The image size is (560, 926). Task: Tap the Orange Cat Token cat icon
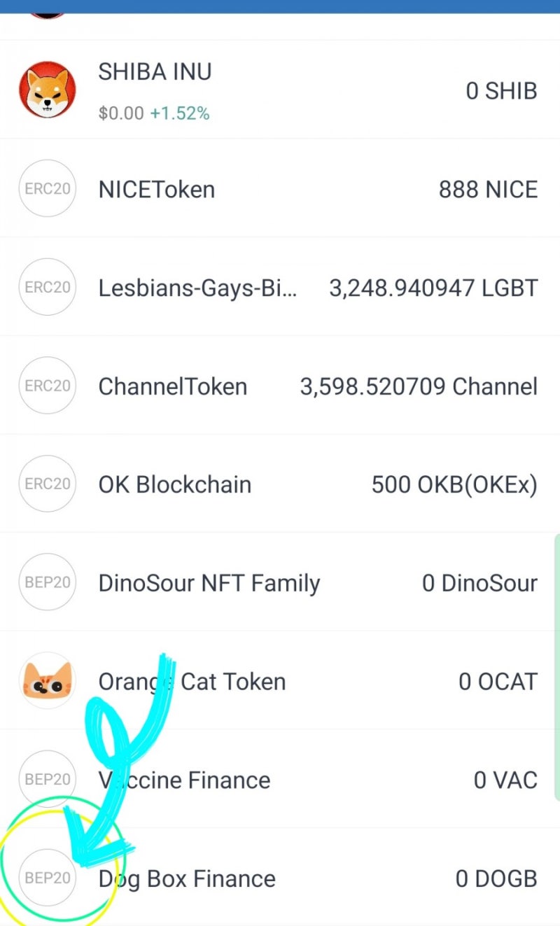tap(47, 681)
